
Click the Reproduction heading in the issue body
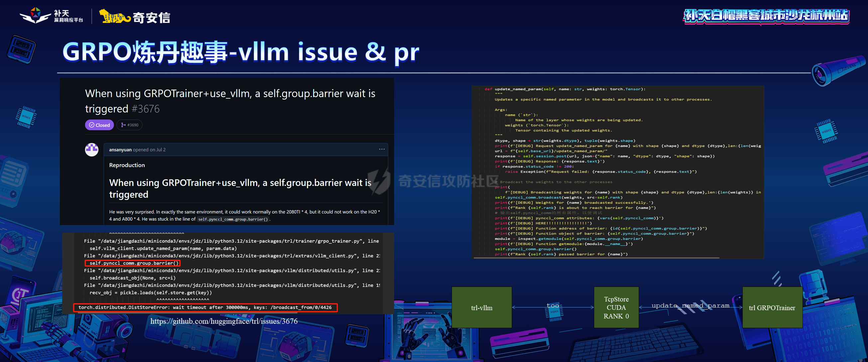(x=127, y=165)
